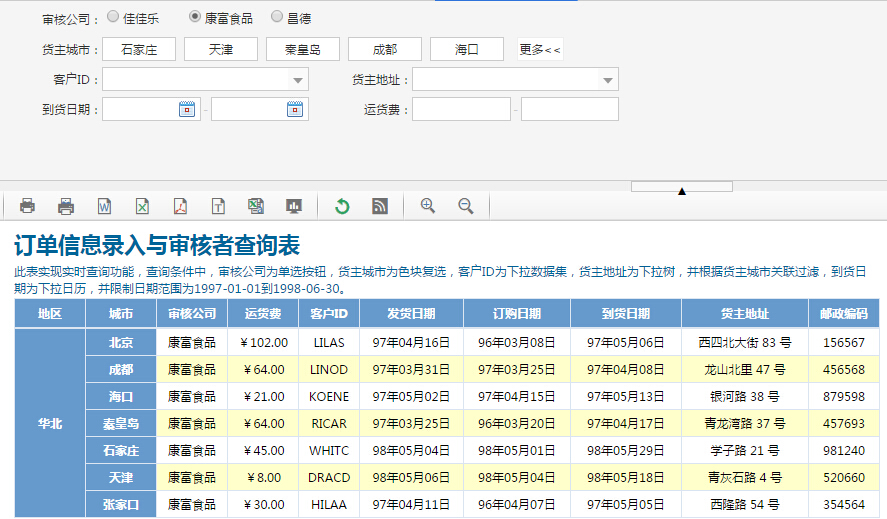Collapse parameter panel with up arrow
The height and width of the screenshot is (519, 887).
682,187
